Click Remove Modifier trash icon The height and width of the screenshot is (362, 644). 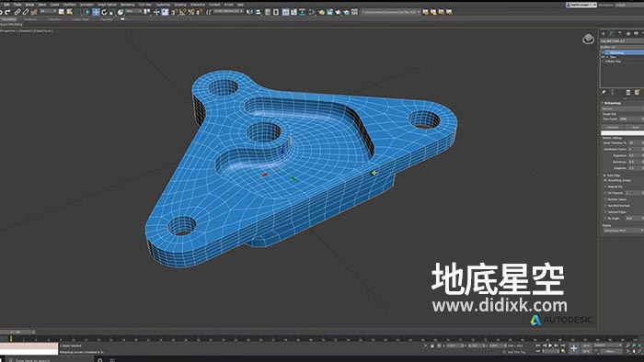click(628, 92)
